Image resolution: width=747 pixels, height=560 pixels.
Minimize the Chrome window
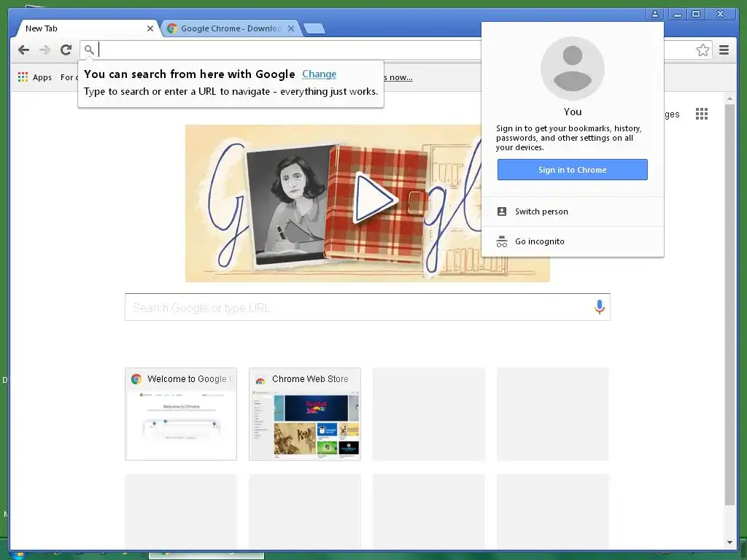677,14
